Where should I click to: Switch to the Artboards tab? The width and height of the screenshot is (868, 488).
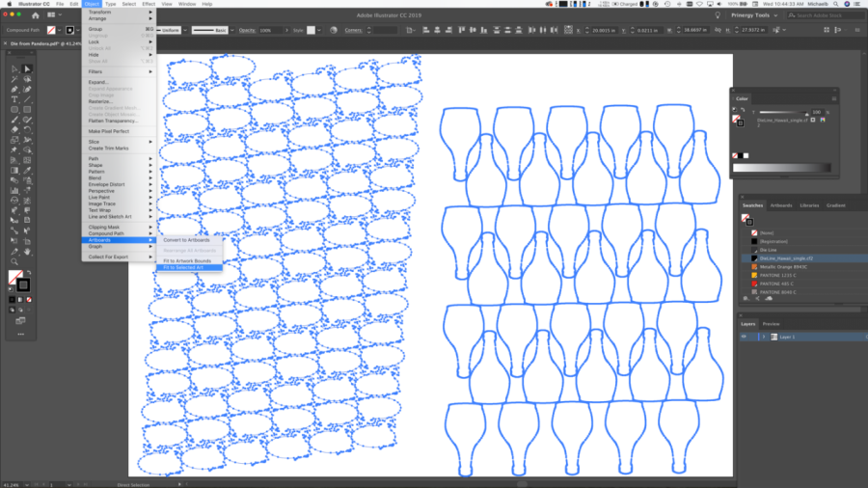[x=781, y=205]
